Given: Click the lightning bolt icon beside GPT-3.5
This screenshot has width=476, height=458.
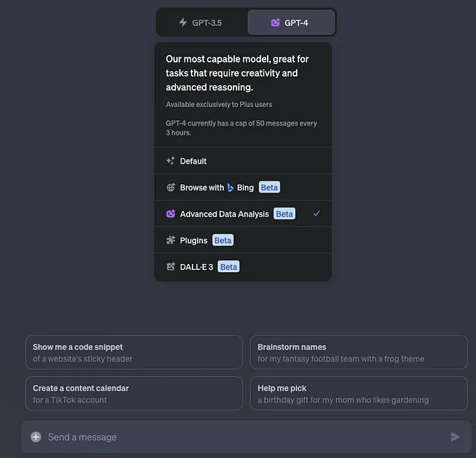Looking at the screenshot, I should coord(183,22).
